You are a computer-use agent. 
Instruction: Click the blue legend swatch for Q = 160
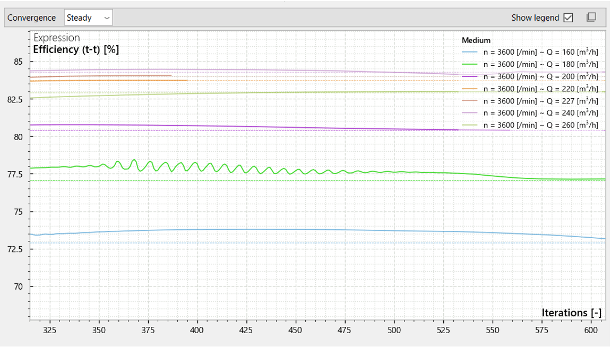[x=469, y=52]
